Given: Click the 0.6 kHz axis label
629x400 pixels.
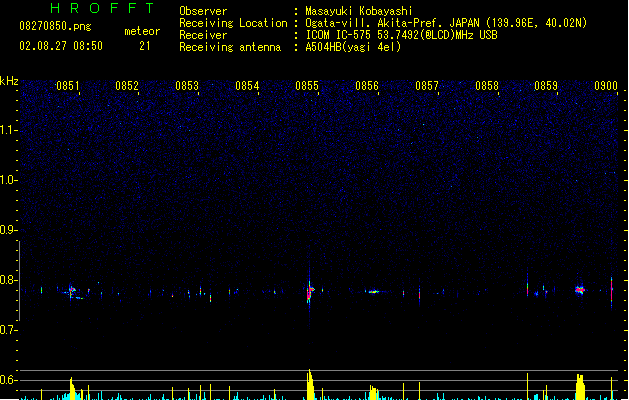Looking at the screenshot, I should point(8,380).
